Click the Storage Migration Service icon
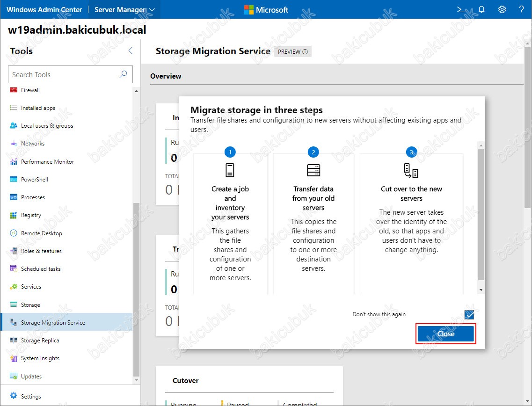This screenshot has width=532, height=406. coord(14,322)
